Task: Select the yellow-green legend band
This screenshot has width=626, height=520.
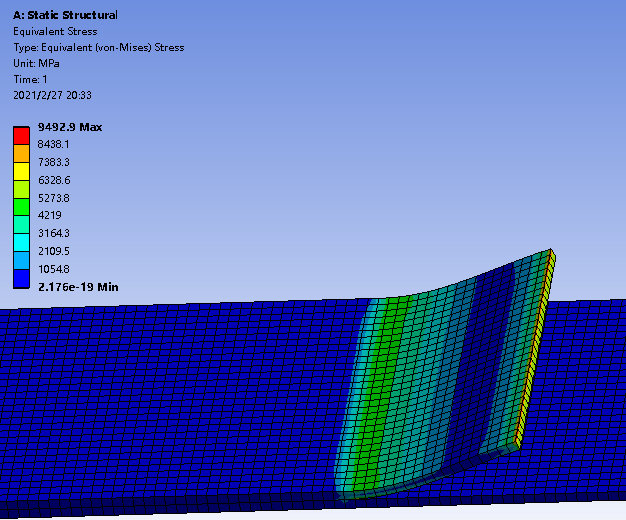Action: (x=22, y=189)
